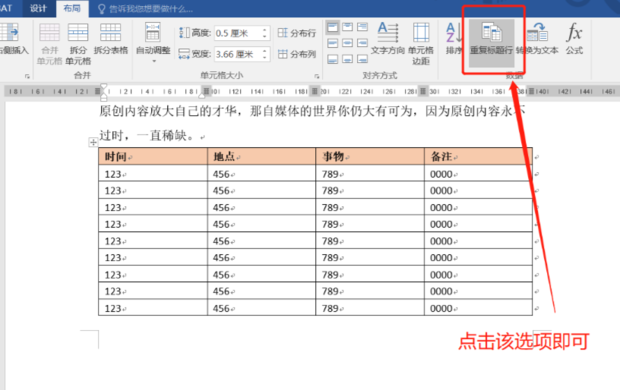Set cell alignment to center

tap(348, 43)
